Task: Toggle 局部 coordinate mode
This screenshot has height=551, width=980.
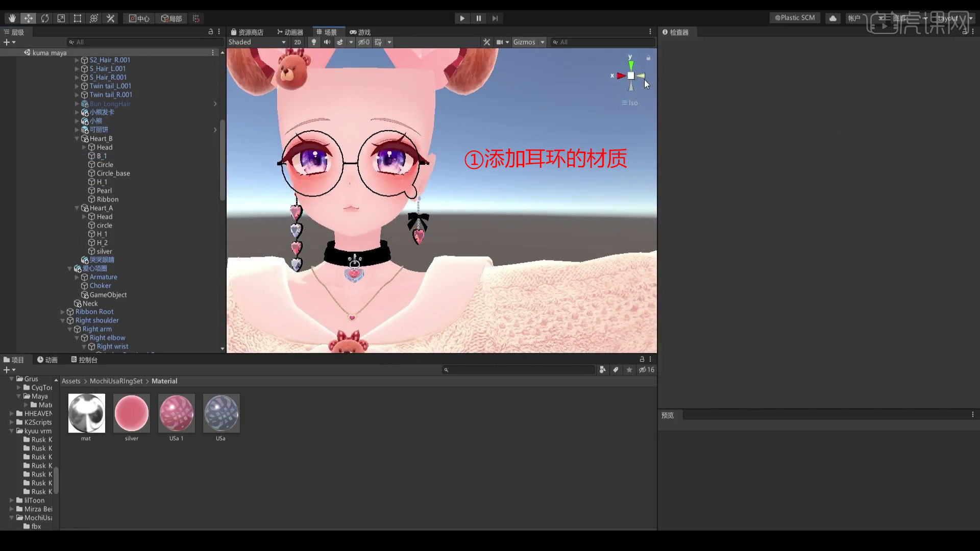Action: pyautogui.click(x=170, y=18)
